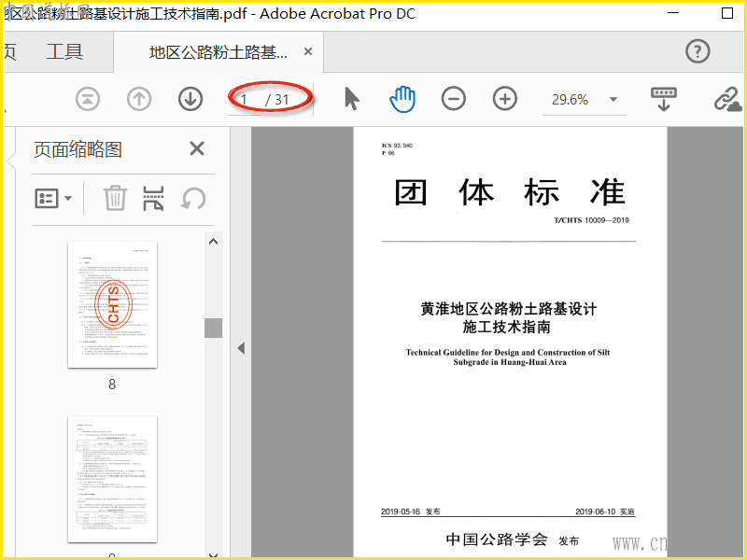The width and height of the screenshot is (747, 560).
Task: Click the 29.6% zoom value field
Action: pyautogui.click(x=570, y=100)
